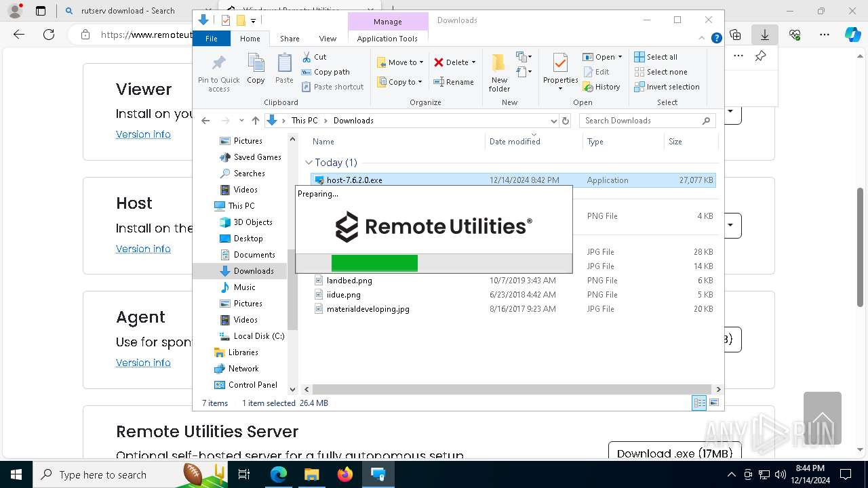
Task: Sort by the Name column header
Action: point(323,142)
